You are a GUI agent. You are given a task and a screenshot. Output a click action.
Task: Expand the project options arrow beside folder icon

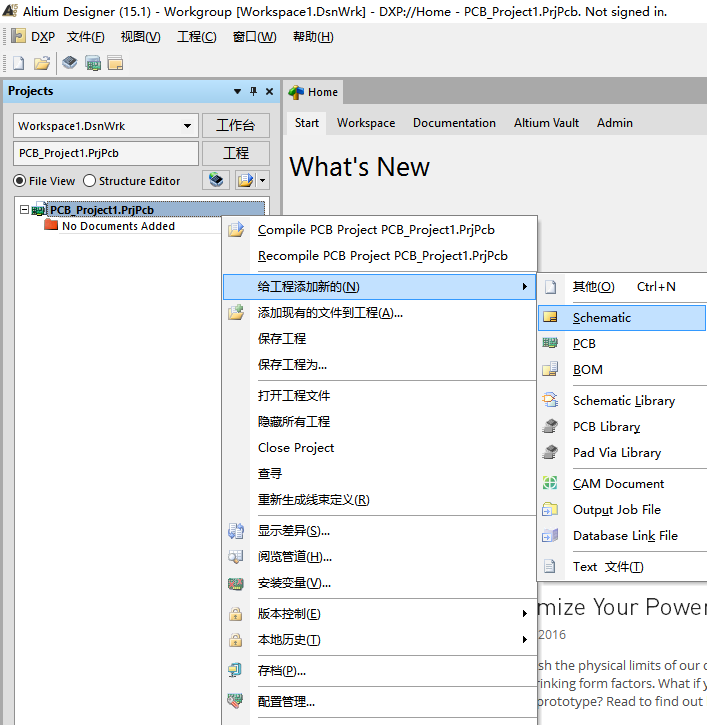(262, 180)
